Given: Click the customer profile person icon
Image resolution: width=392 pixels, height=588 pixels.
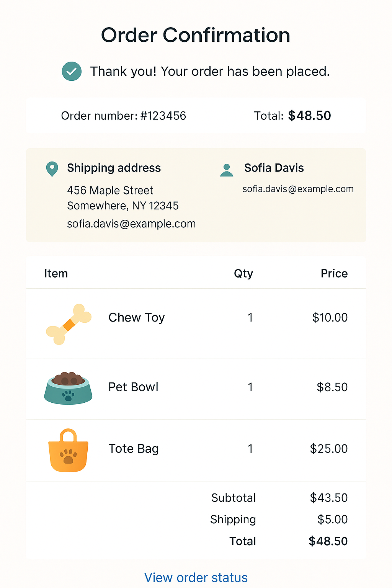Looking at the screenshot, I should [227, 170].
